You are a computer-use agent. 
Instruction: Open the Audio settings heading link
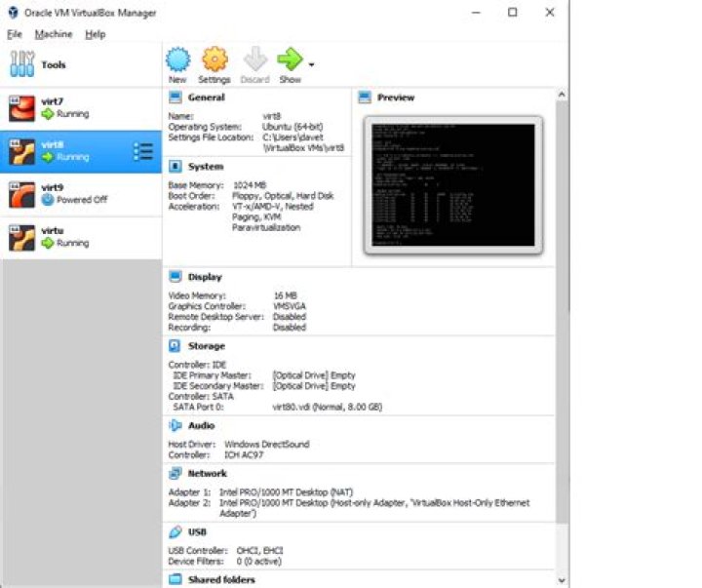tap(202, 425)
